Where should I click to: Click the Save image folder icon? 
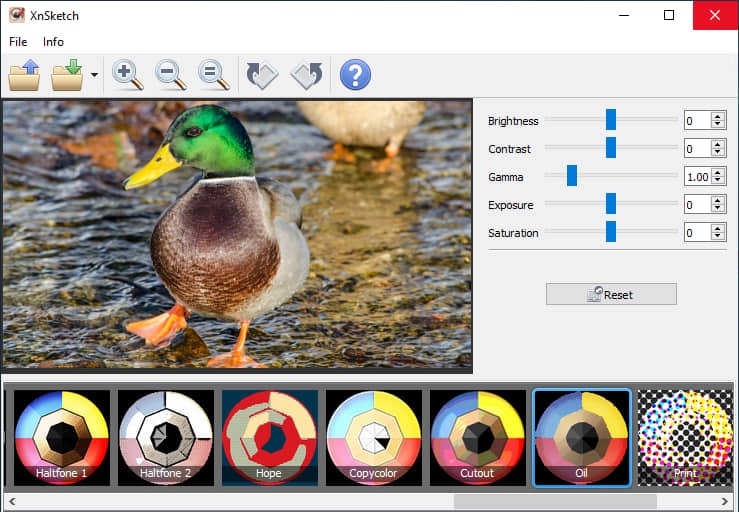pyautogui.click(x=67, y=75)
